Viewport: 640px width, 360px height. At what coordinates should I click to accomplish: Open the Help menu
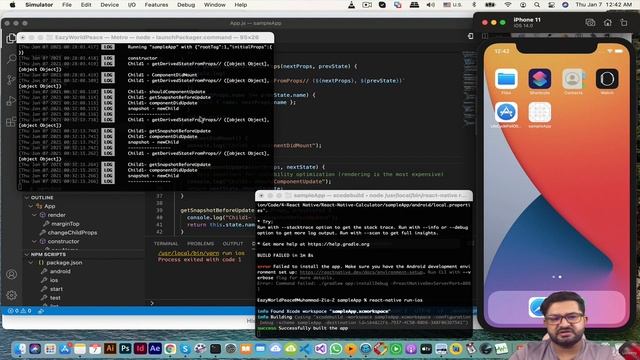point(241,5)
